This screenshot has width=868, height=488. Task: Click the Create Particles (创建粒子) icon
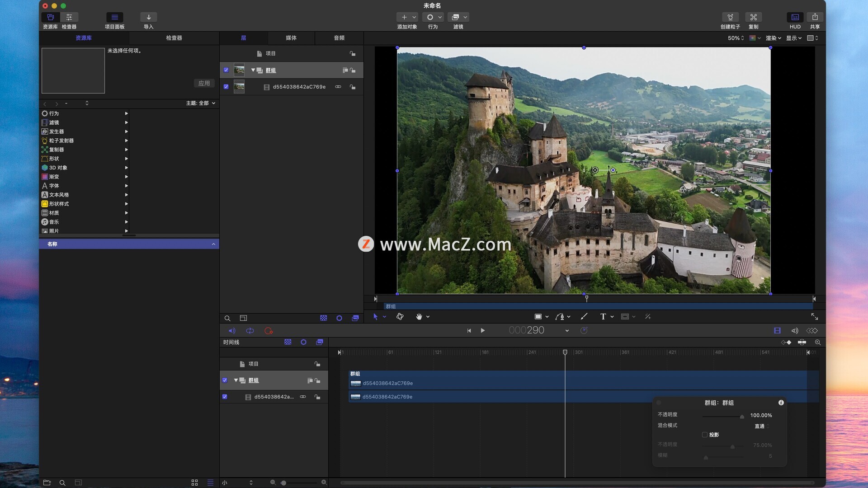[730, 17]
